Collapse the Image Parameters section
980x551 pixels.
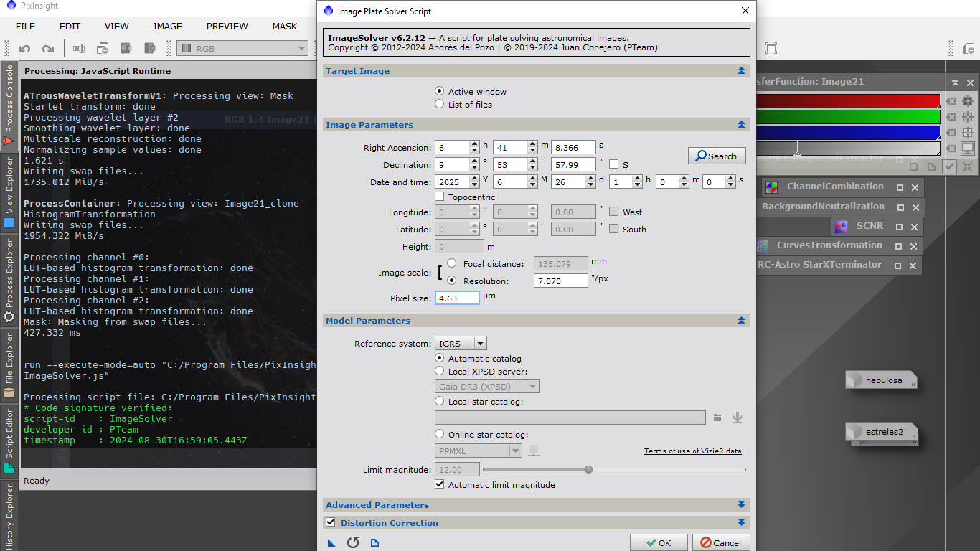click(741, 125)
